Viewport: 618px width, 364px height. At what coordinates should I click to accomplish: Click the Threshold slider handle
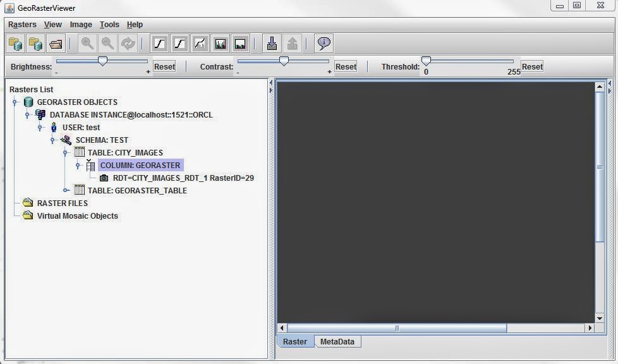point(426,61)
